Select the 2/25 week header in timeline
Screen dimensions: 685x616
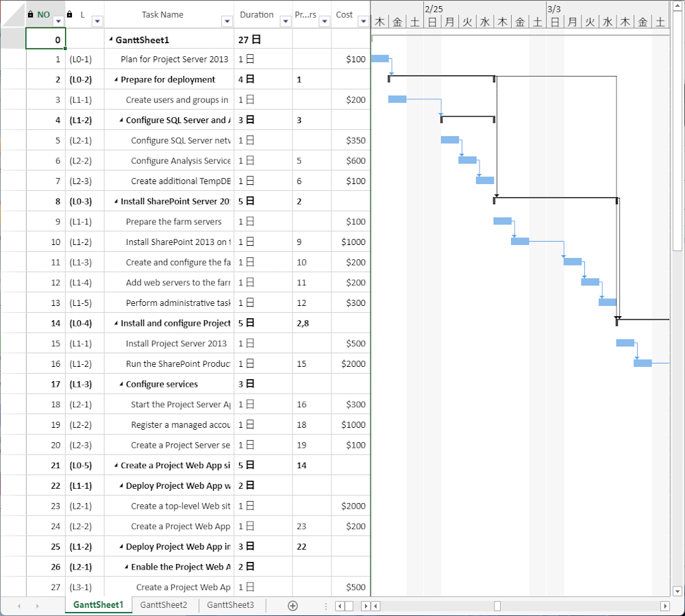click(485, 8)
